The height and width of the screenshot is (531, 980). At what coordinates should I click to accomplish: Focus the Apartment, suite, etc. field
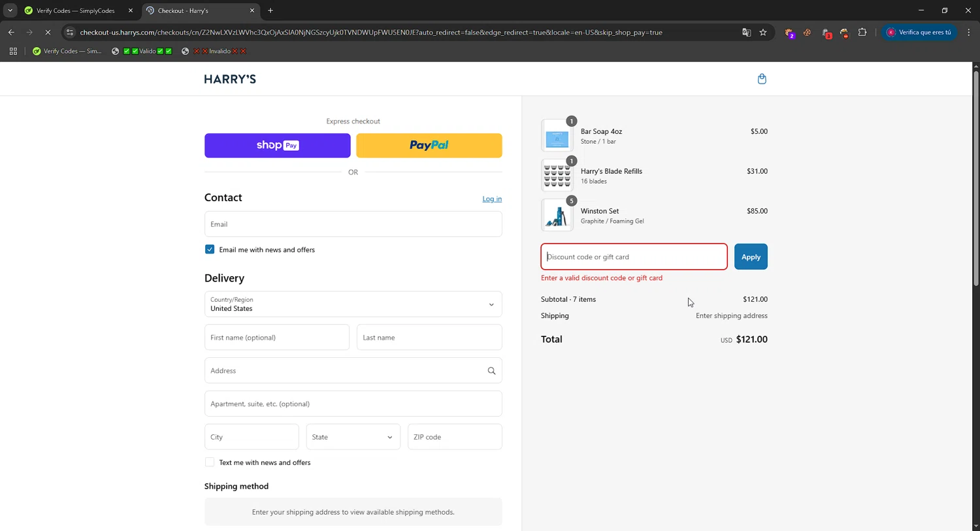click(353, 404)
